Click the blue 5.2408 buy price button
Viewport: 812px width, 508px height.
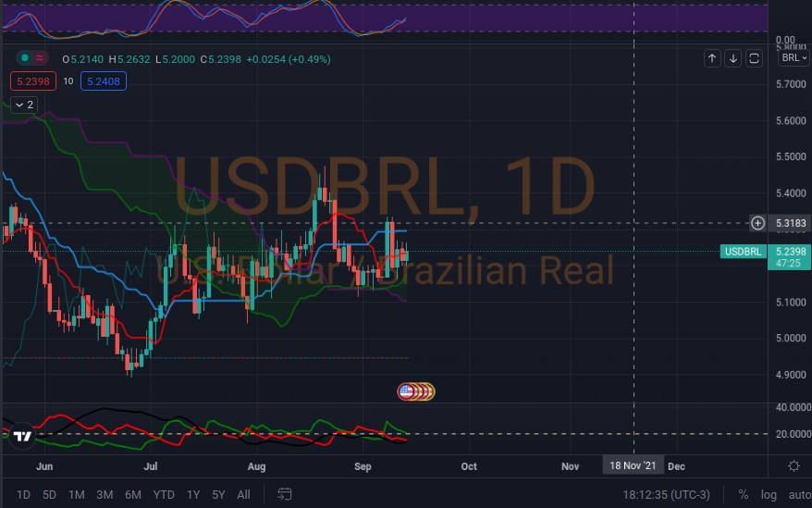tap(104, 81)
